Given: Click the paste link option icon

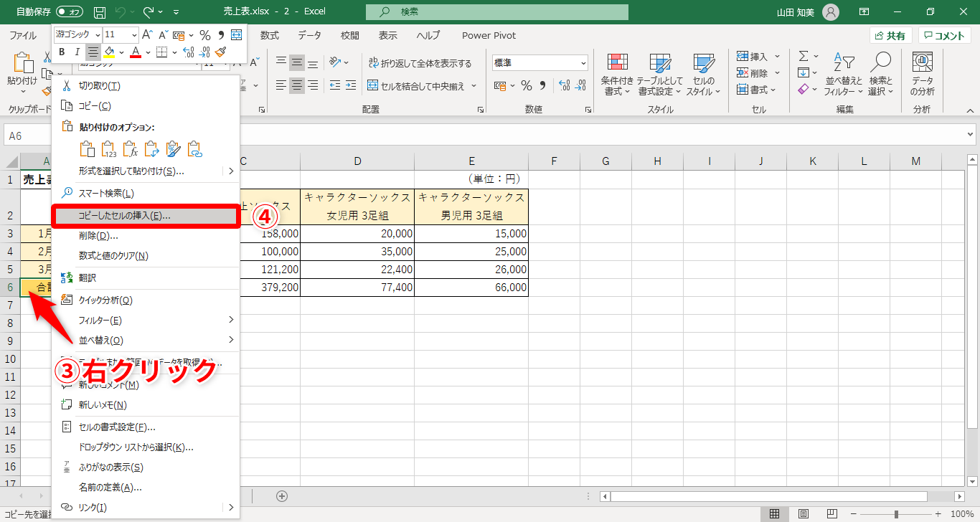Looking at the screenshot, I should click(194, 149).
